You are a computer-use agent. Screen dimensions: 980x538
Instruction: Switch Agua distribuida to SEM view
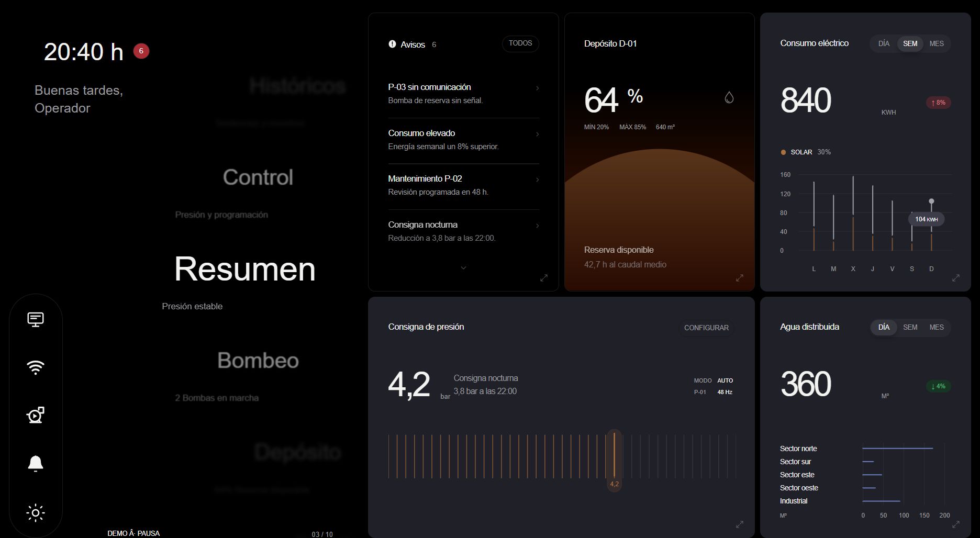(910, 327)
